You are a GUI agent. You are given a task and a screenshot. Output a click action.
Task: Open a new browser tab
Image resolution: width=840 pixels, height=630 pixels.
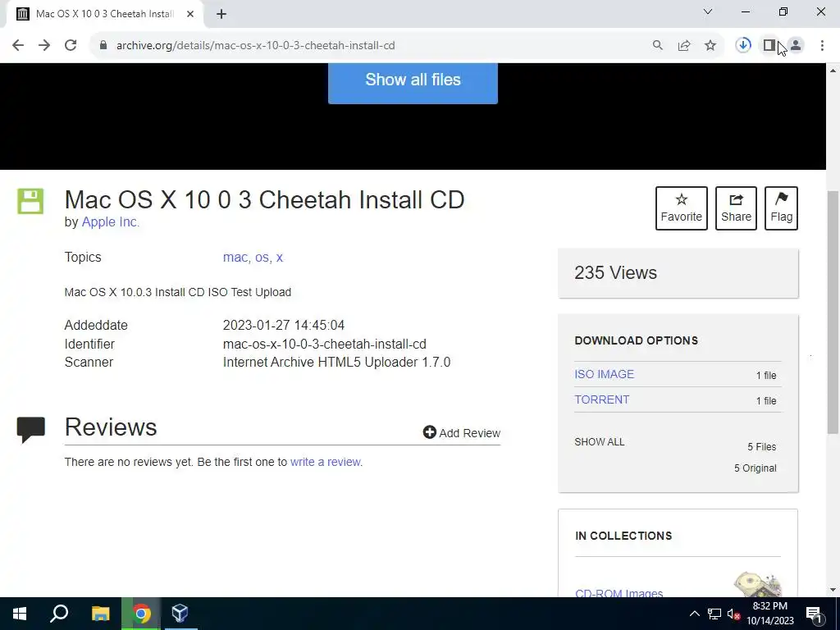click(221, 14)
